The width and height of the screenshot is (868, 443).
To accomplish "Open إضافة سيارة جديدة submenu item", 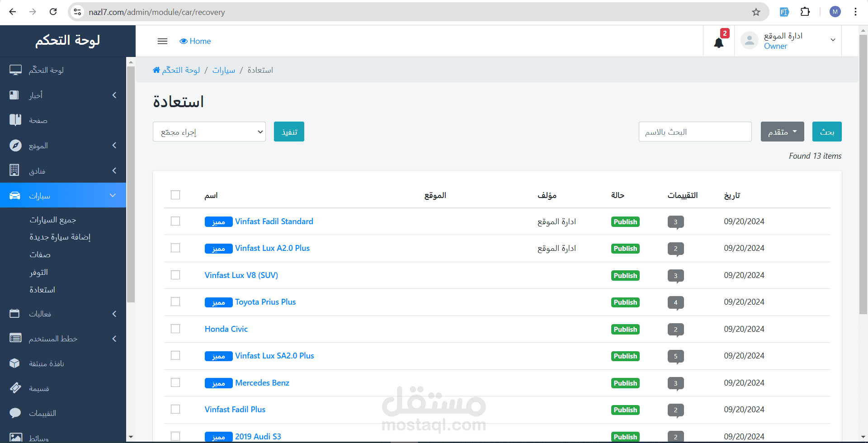I will coord(60,237).
